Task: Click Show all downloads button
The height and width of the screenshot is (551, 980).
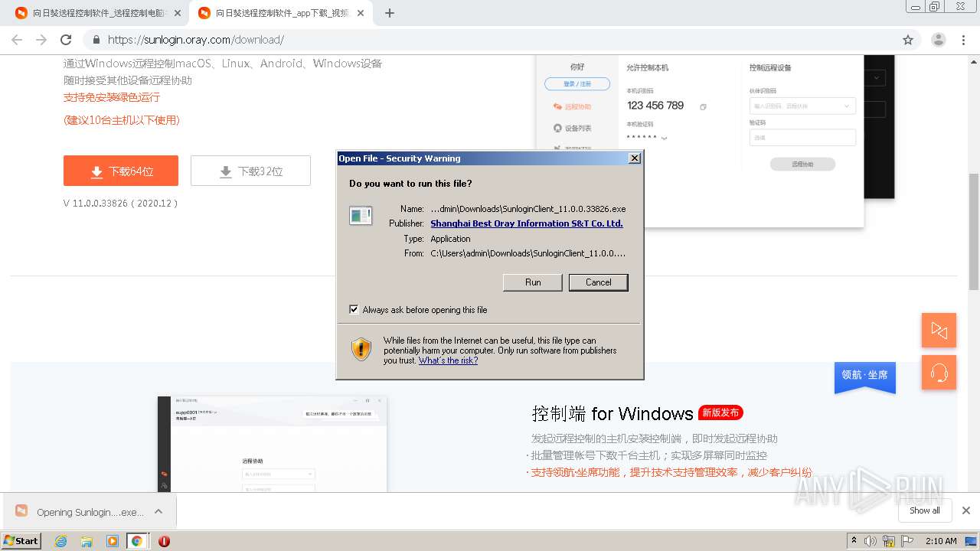Action: [x=925, y=510]
